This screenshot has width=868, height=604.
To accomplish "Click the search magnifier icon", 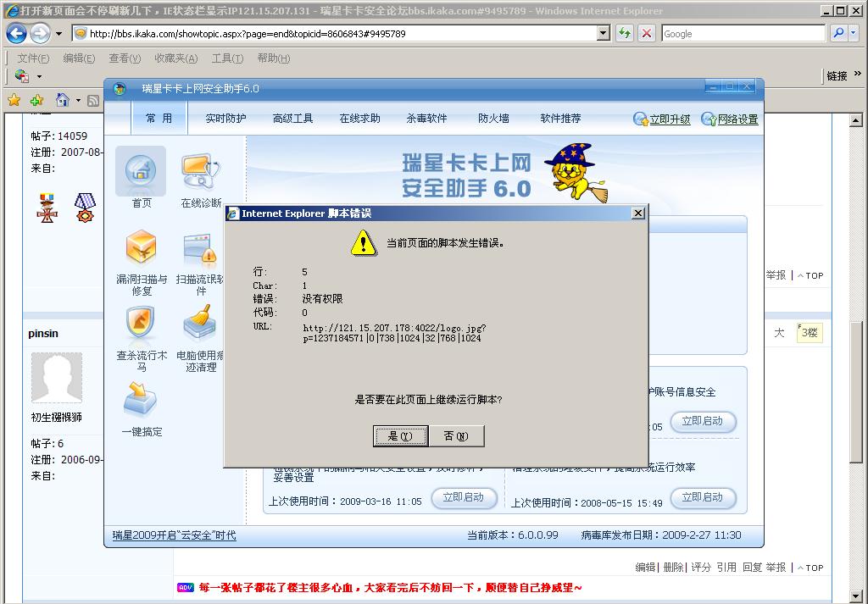I will (838, 34).
